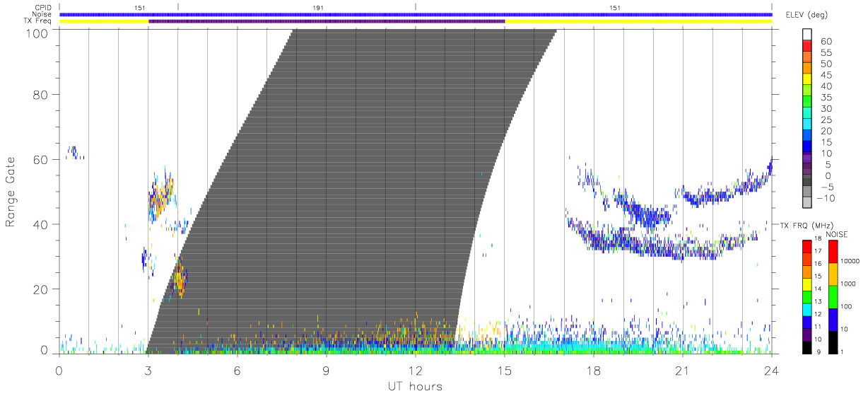Click the cyan swatch in ELEV colorbar
Image resolution: width=868 pixels, height=401 pixels.
pos(807,124)
